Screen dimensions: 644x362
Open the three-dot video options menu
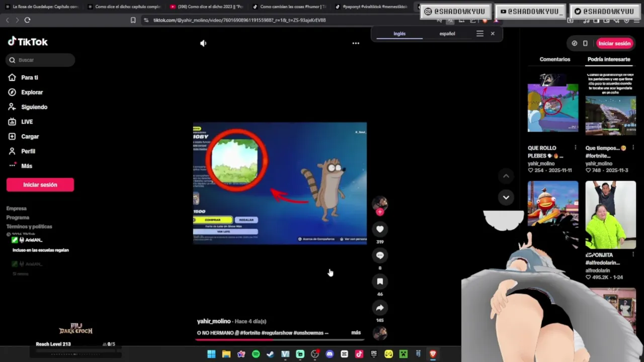(x=356, y=43)
